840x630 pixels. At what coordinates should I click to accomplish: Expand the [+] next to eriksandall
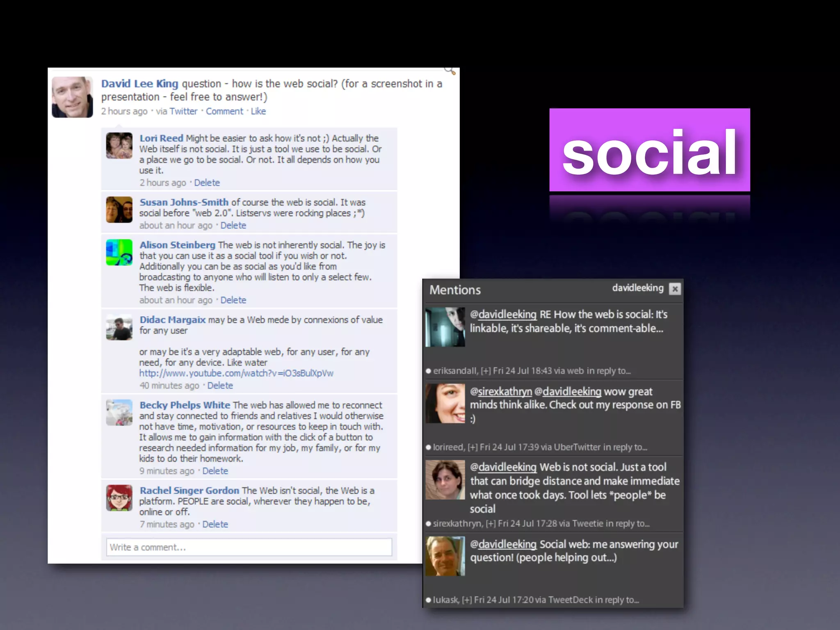486,371
